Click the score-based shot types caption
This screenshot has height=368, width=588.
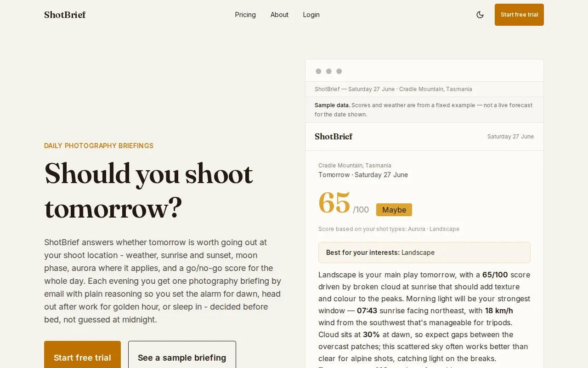pos(389,229)
